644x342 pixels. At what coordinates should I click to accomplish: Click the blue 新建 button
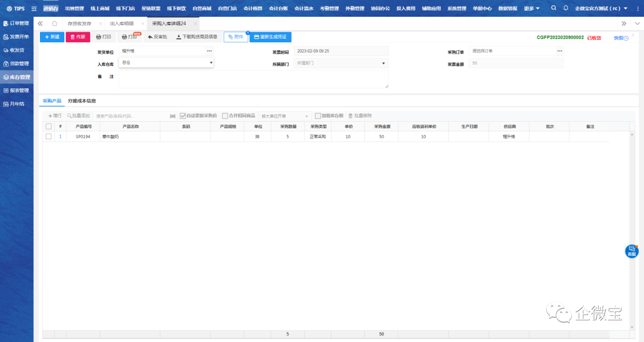[52, 37]
